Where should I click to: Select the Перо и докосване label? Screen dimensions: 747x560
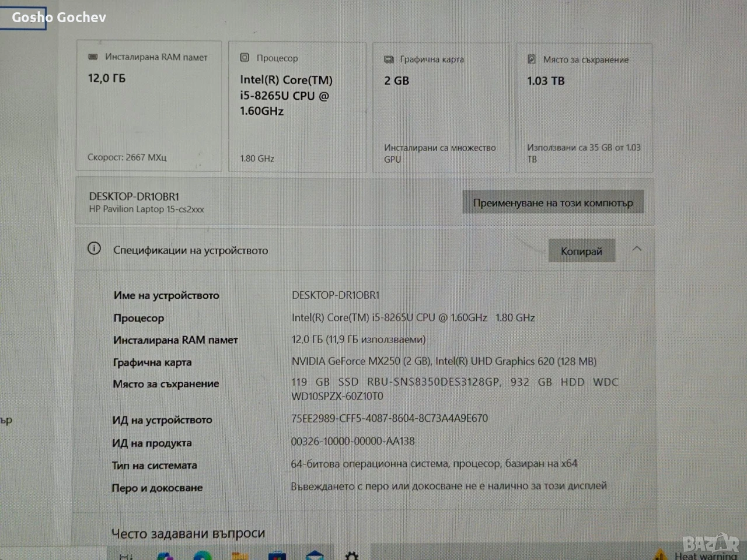158,488
